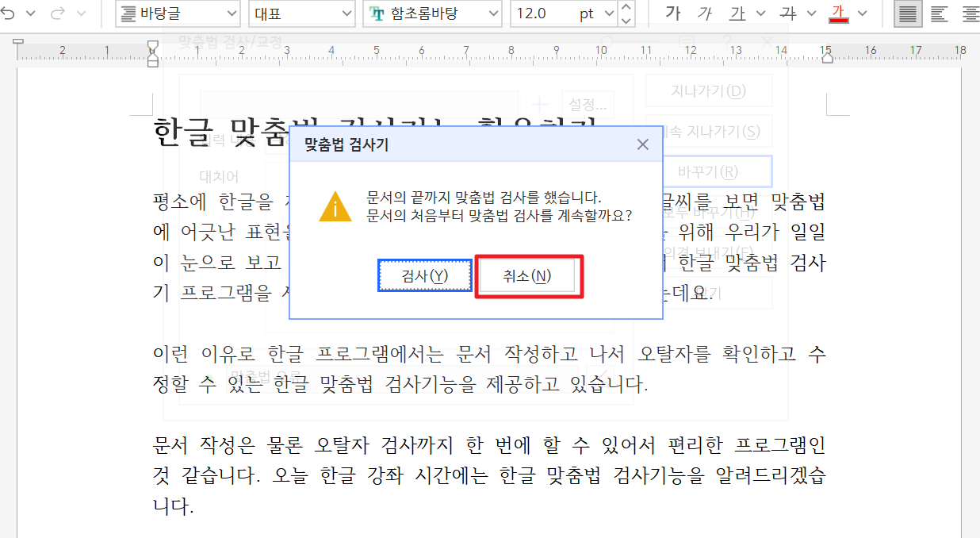Click '글씨를 보면 맞춤법' in first paragraph

tap(743, 202)
